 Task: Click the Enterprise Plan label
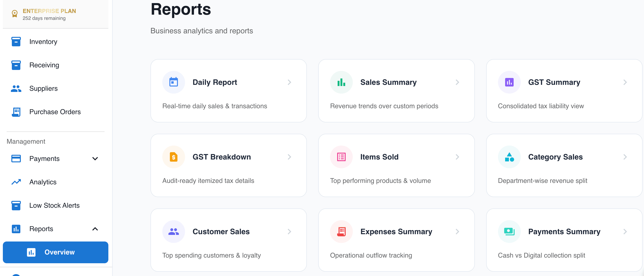point(49,11)
